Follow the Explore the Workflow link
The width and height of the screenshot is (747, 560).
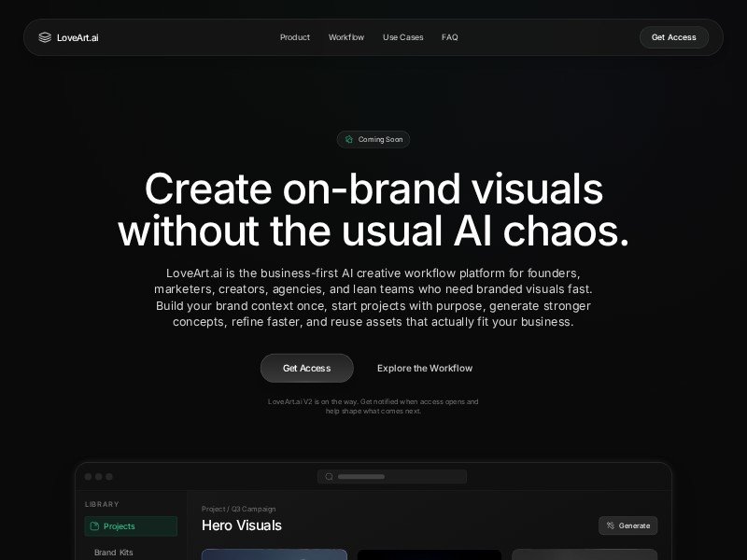pyautogui.click(x=425, y=369)
